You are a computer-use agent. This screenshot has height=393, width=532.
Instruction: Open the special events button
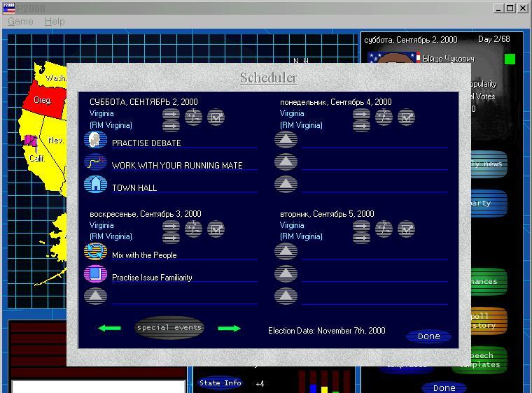tap(169, 327)
